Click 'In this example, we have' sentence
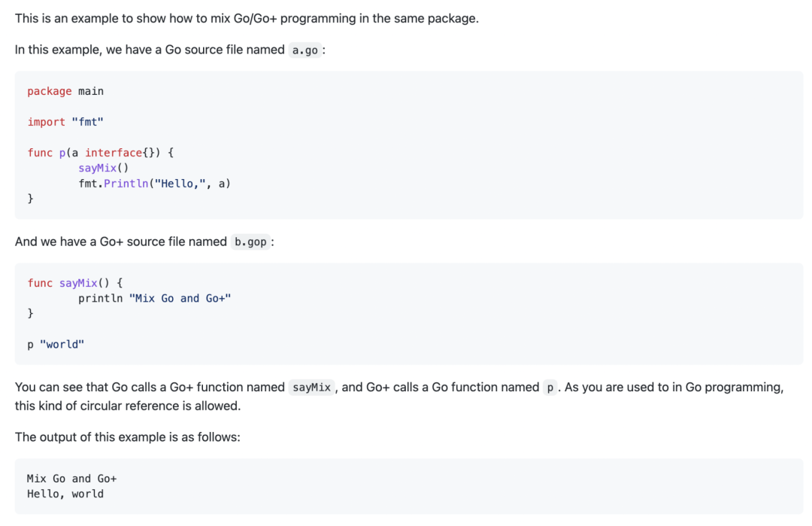812x526 pixels. pos(149,50)
